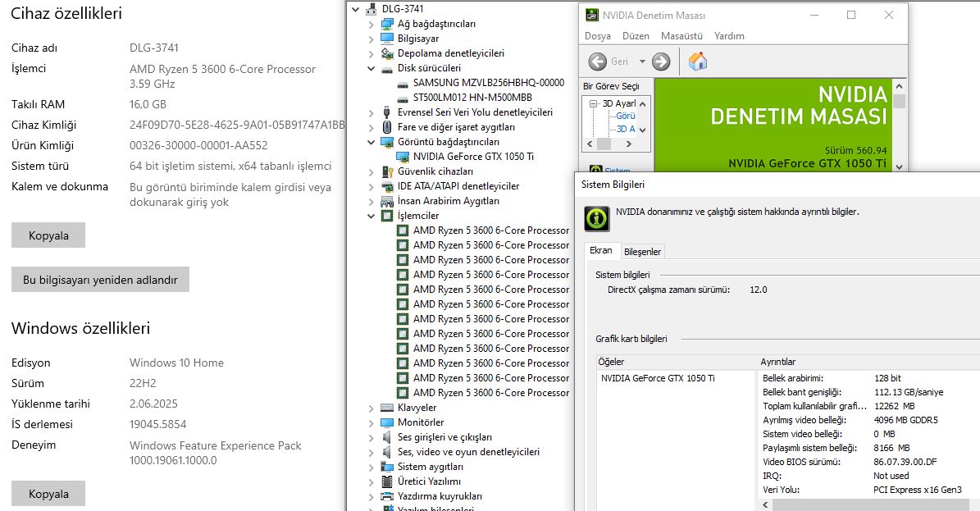Click the İşlemciler processor category icon
This screenshot has height=511, width=980.
pos(388,216)
